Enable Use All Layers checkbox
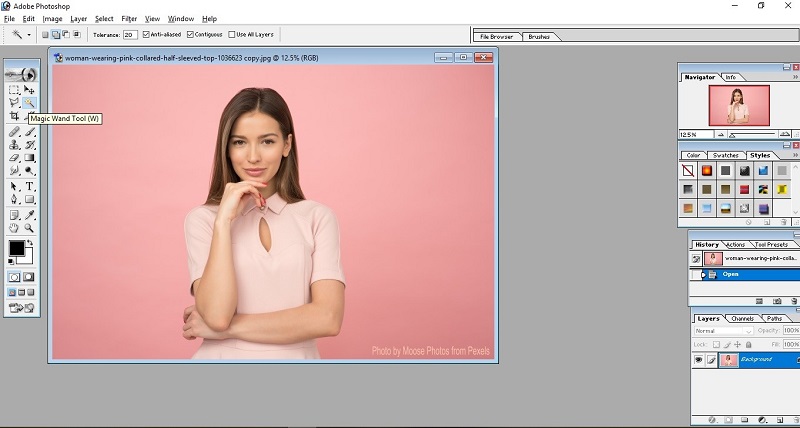The height and width of the screenshot is (428, 800). 232,34
